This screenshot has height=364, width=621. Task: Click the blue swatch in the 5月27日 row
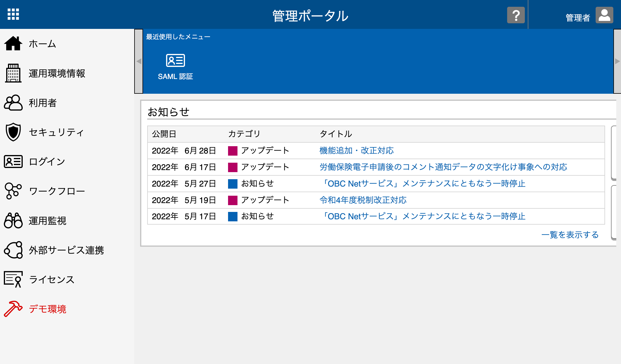(x=233, y=184)
